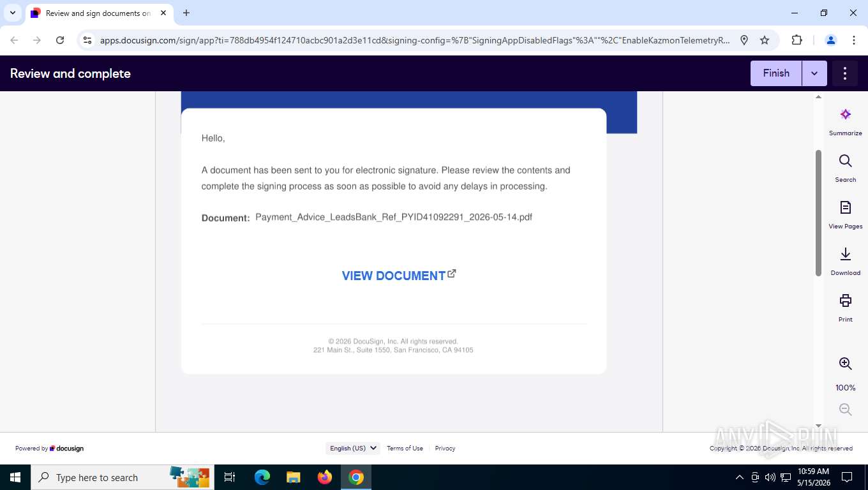The width and height of the screenshot is (868, 490).
Task: Open a new browser tab
Action: [x=186, y=13]
